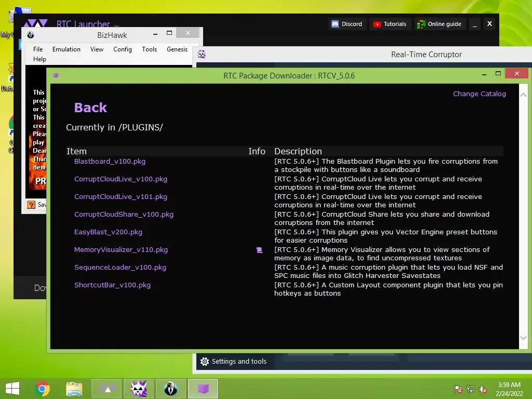532x399 pixels.
Task: Open Tutorials link in RTC Launcher
Action: coord(390,24)
